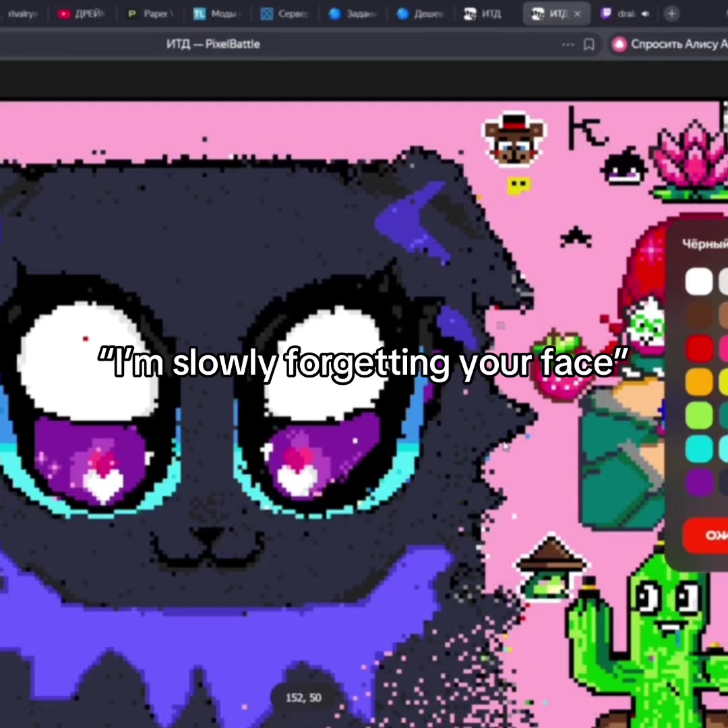728x728 pixels.
Task: Switch to the Paper tab
Action: (x=150, y=14)
